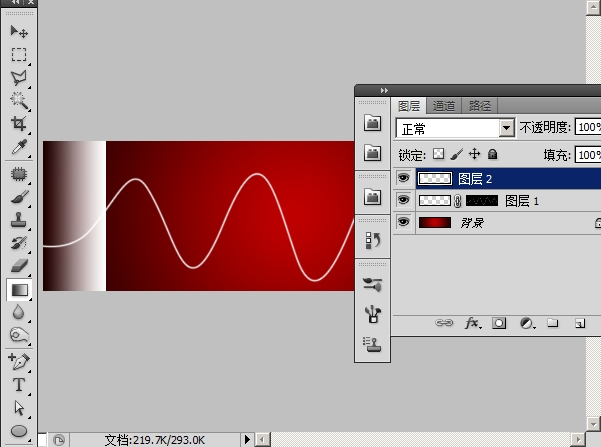Viewport: 601px width, 447px height.
Task: Select the Healing Brush tool
Action: coord(19,174)
